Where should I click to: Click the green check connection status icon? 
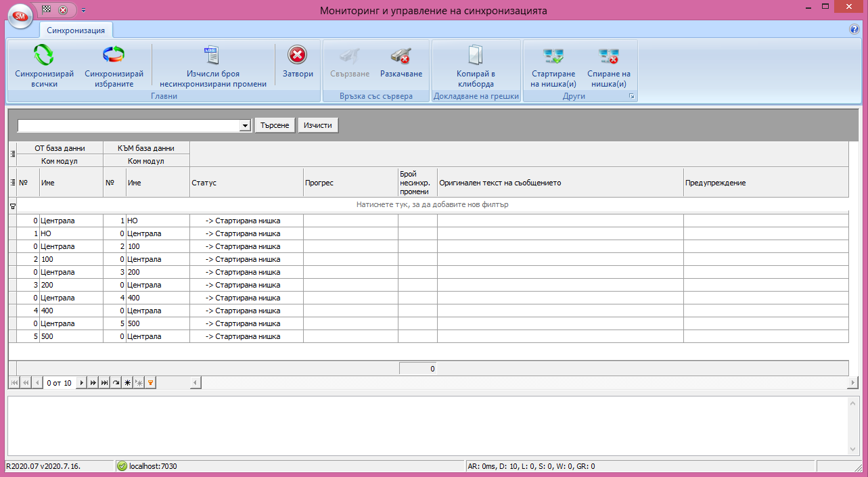point(122,466)
